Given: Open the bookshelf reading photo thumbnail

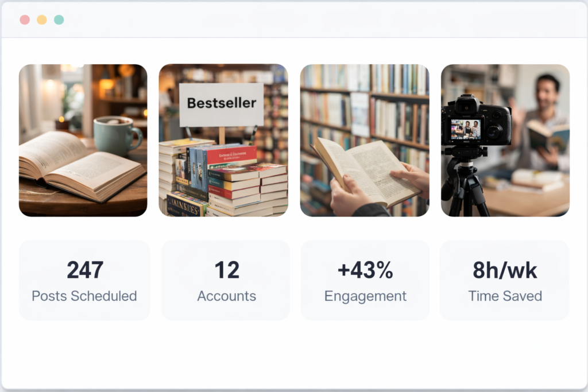Looking at the screenshot, I should click(x=364, y=140).
